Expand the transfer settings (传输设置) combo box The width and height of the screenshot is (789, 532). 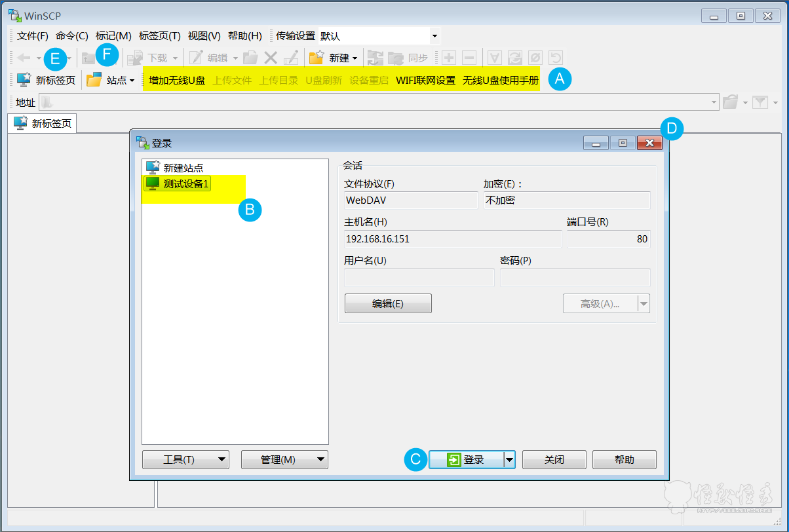tap(434, 36)
